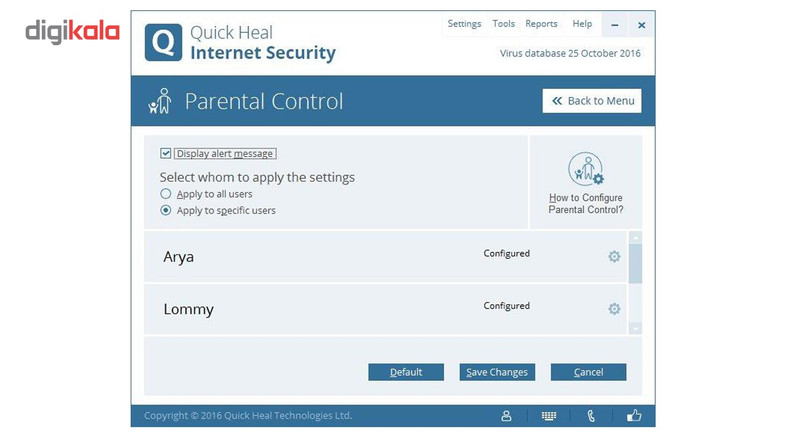Image resolution: width=800 pixels, height=438 pixels.
Task: Open the Settings menu
Action: [x=464, y=23]
